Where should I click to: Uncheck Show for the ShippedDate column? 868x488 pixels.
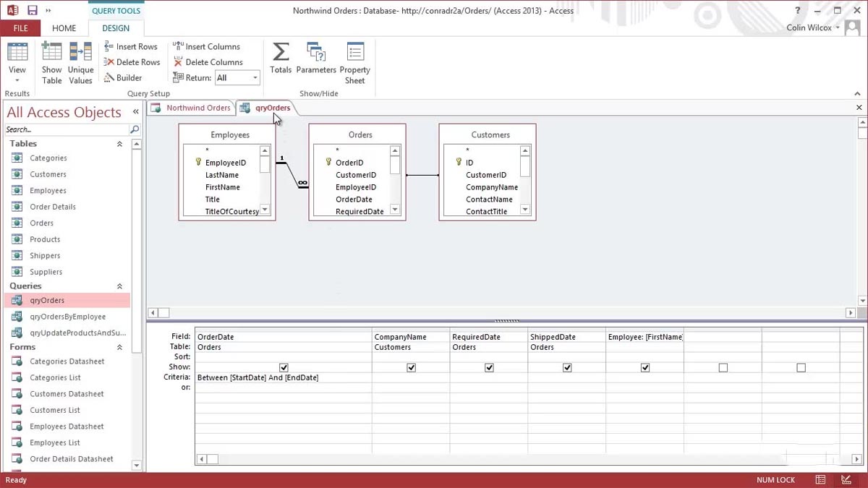[567, 367]
